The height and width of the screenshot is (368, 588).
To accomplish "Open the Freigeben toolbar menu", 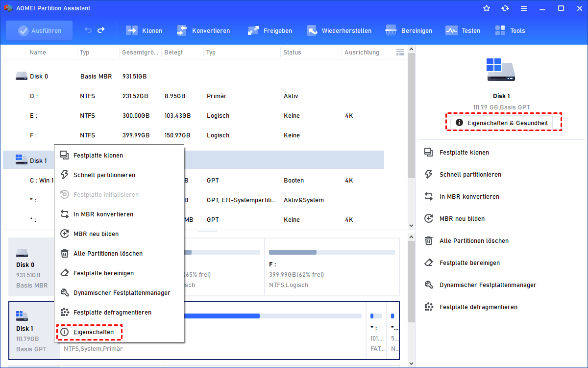I will click(270, 30).
